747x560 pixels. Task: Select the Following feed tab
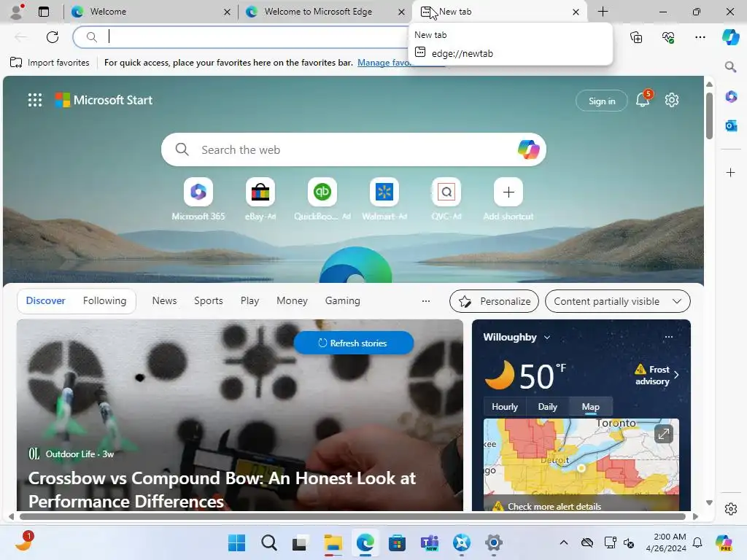coord(104,301)
